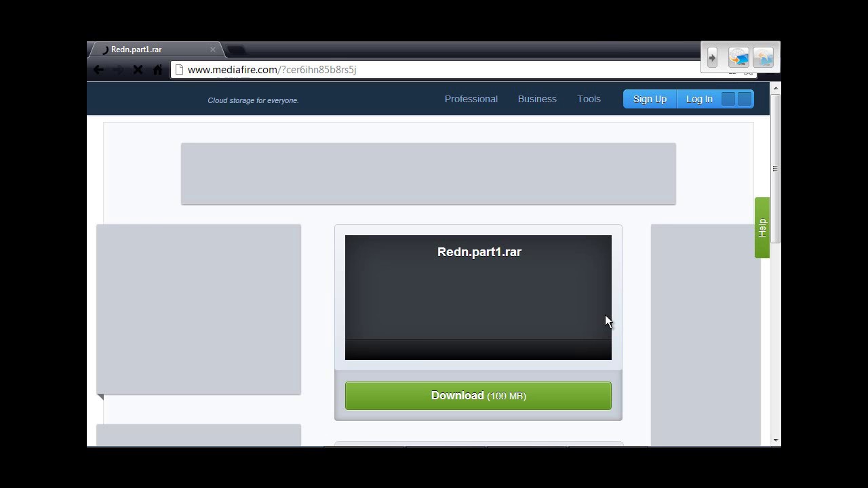The width and height of the screenshot is (868, 488).
Task: Click the right sidebar ad placeholder
Action: click(705, 335)
